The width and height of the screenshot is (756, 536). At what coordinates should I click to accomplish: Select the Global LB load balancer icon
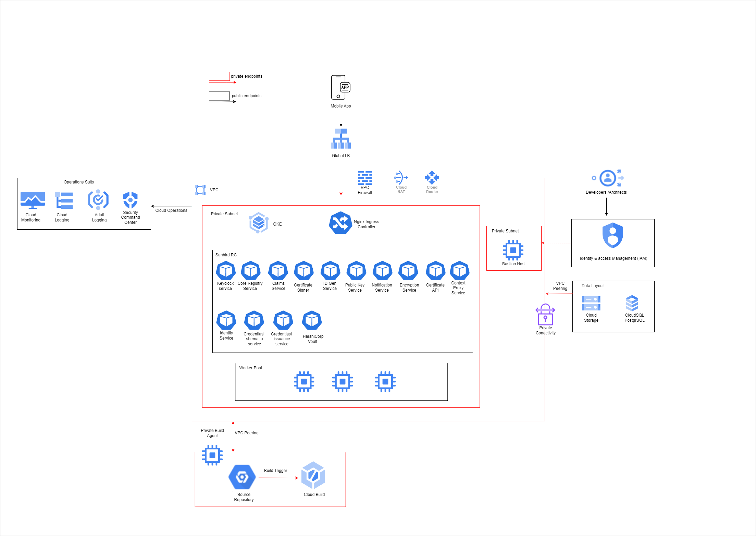[341, 139]
